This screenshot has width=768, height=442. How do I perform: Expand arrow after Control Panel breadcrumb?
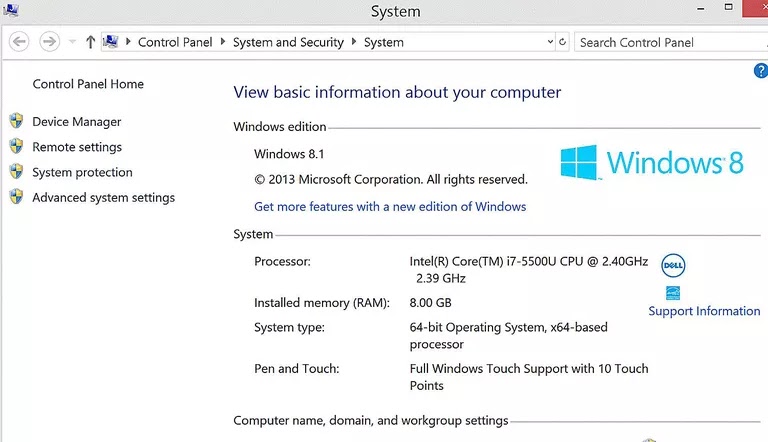[x=223, y=42]
